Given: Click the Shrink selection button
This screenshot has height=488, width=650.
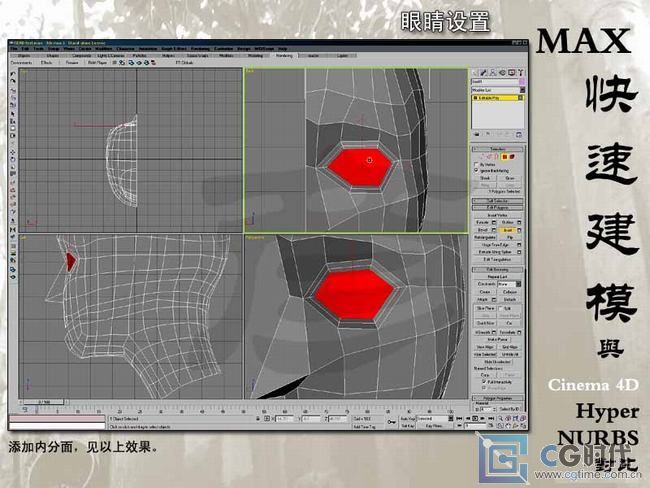Looking at the screenshot, I should [485, 178].
